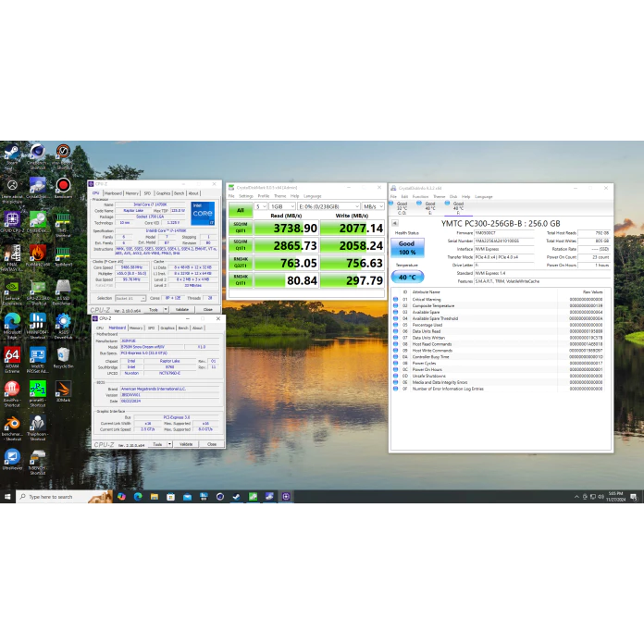
Task: Click the Good 100 % health status button
Action: point(407,248)
